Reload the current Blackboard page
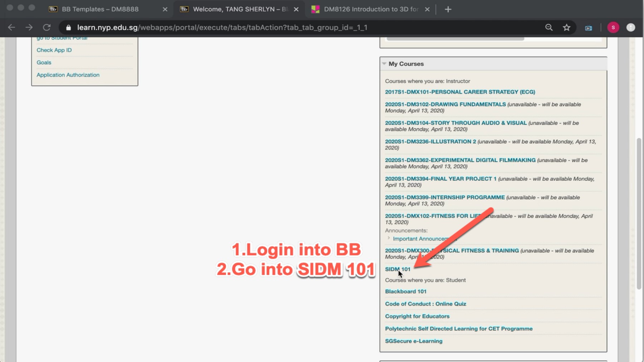 47,27
